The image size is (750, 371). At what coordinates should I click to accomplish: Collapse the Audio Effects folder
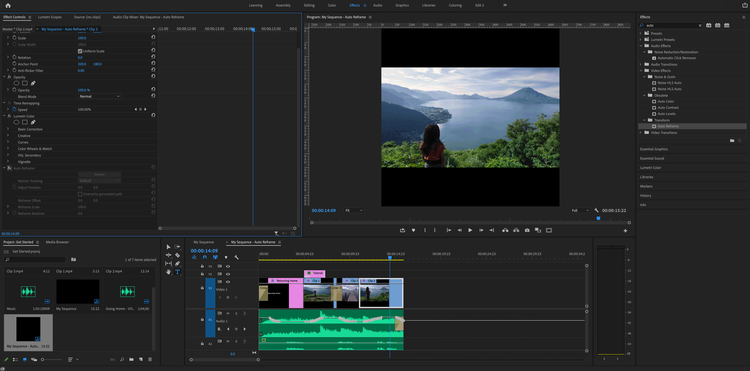pos(641,46)
